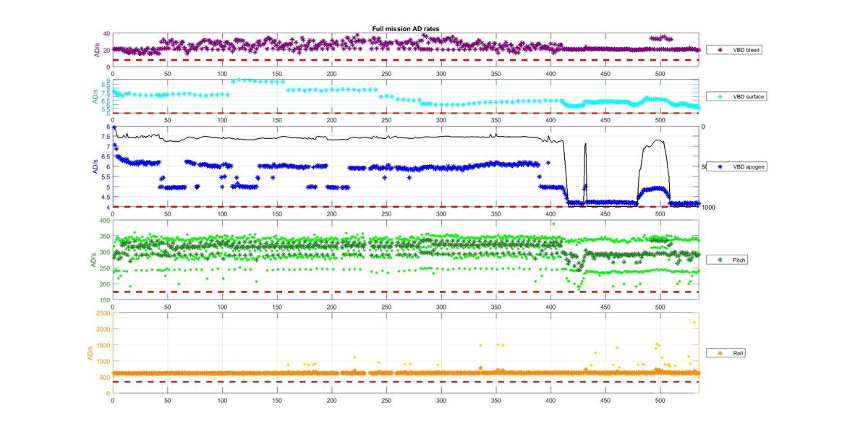This screenshot has height=442, width=868.
Task: Click the 1000 tick on apogee right axis
Action: pyautogui.click(x=707, y=207)
